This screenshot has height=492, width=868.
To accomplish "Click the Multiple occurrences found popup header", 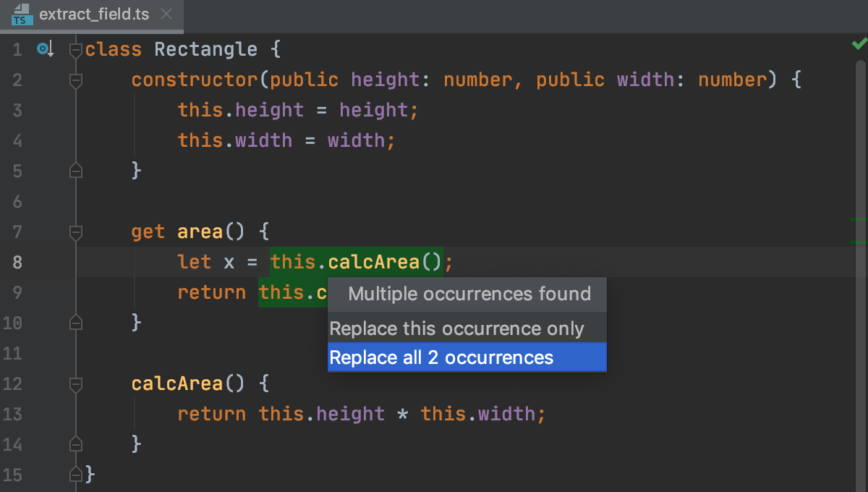I will (x=469, y=294).
